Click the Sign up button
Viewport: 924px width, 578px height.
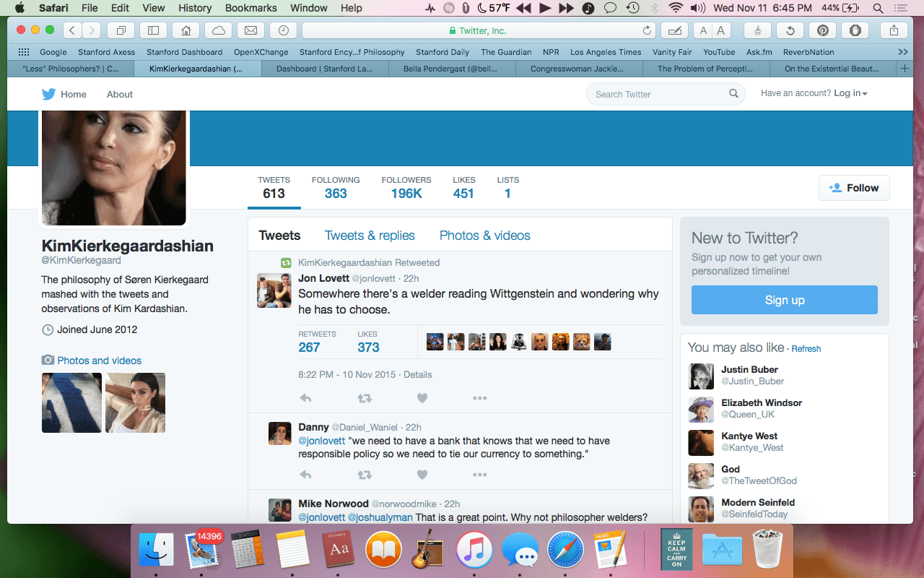pos(784,300)
